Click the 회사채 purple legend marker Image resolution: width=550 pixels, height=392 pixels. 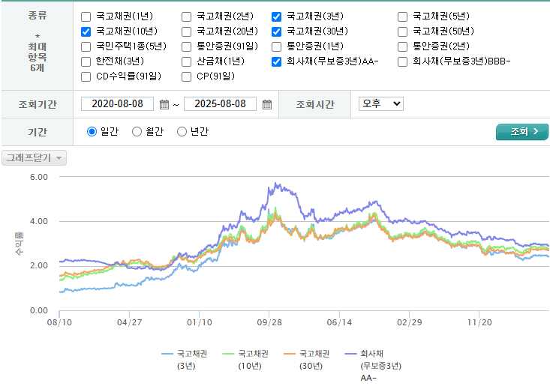click(x=350, y=353)
